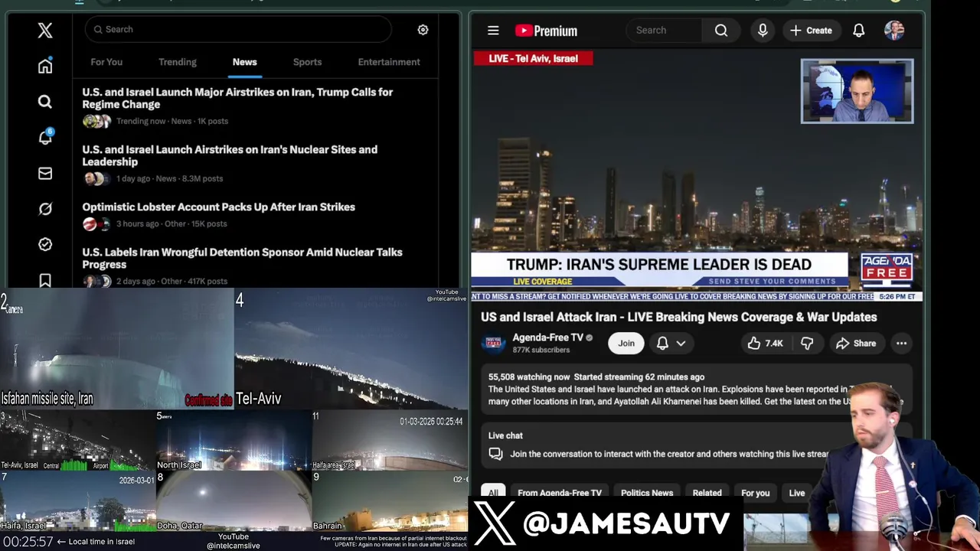Screen dimensions: 980x551
Task: Open channel notification bell dropdown next to Join
Action: click(671, 344)
